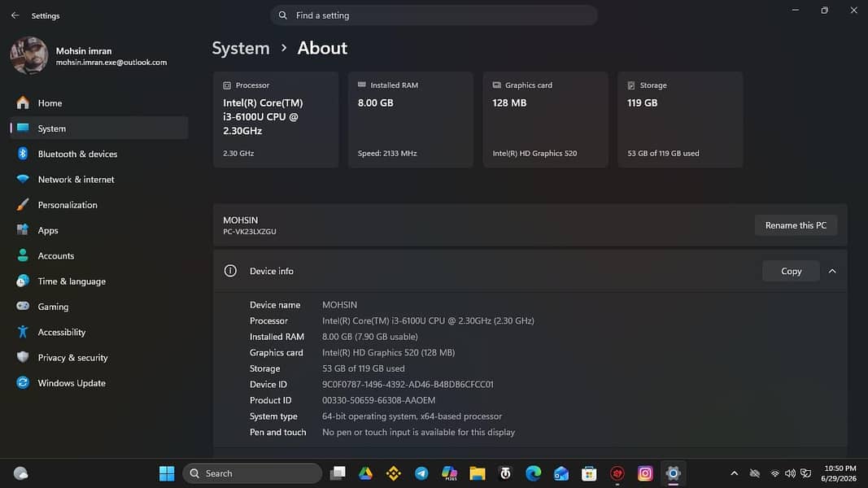This screenshot has height=488, width=868.
Task: Minimize the Settings window
Action: click(796, 10)
